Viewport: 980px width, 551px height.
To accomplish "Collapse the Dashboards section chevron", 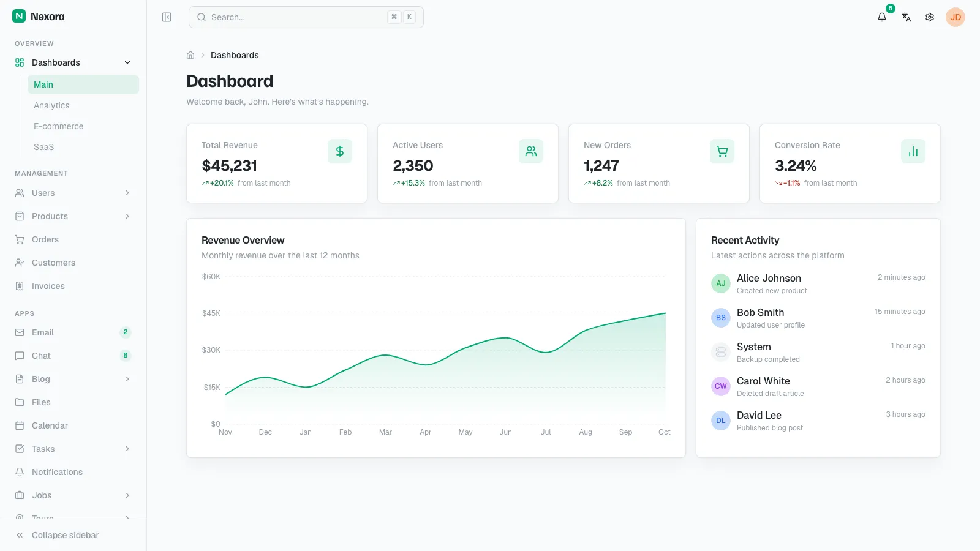I will [127, 62].
